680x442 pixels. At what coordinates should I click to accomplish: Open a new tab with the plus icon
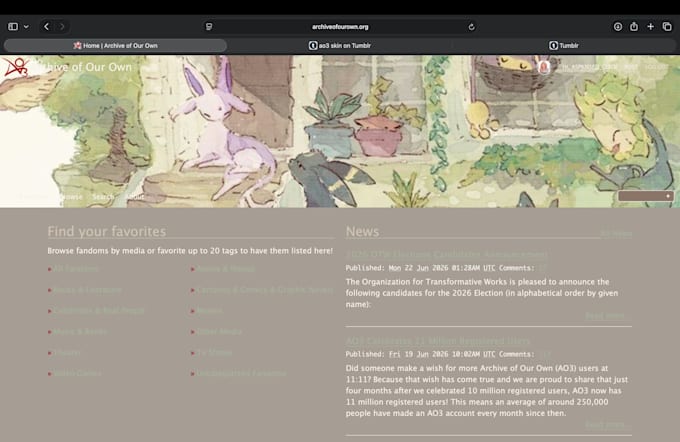(x=651, y=26)
